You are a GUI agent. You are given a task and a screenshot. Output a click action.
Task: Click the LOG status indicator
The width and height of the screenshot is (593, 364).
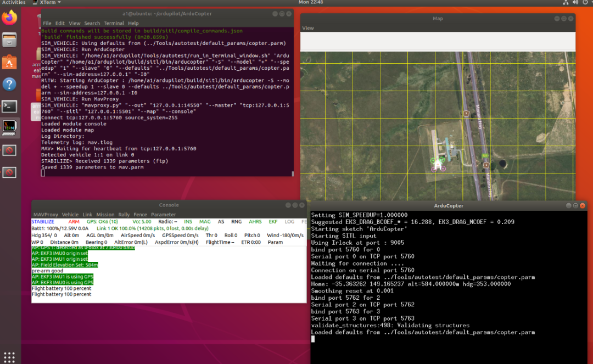289,222
